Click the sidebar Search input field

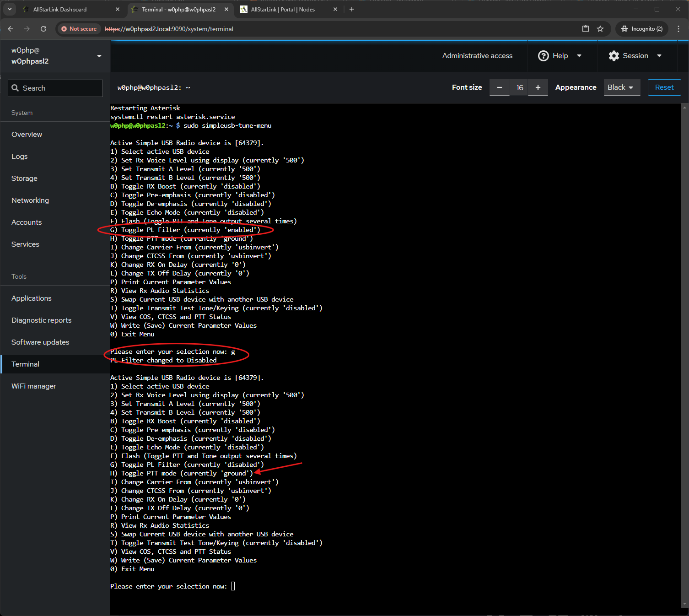tap(55, 88)
